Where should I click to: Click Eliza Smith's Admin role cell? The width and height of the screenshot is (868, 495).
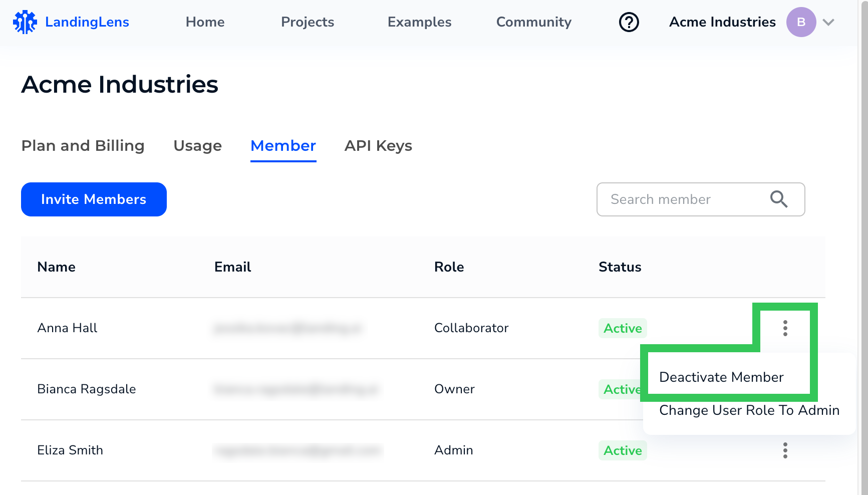tap(454, 450)
